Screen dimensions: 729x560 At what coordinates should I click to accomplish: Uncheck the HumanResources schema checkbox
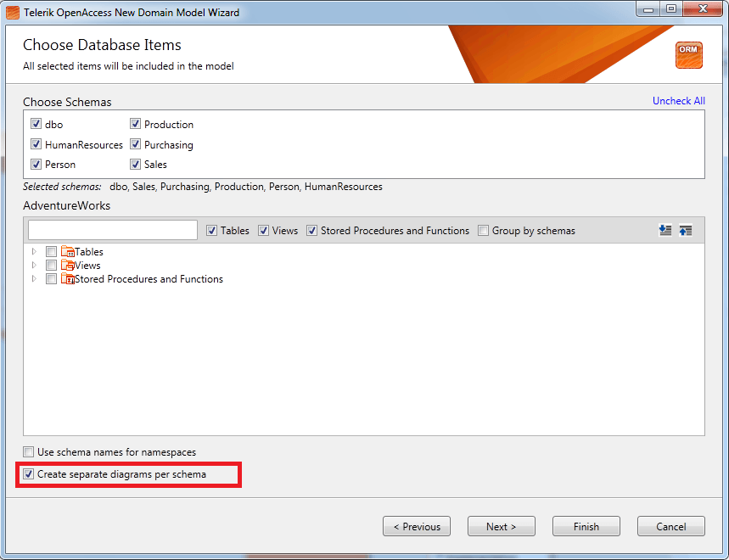[36, 144]
